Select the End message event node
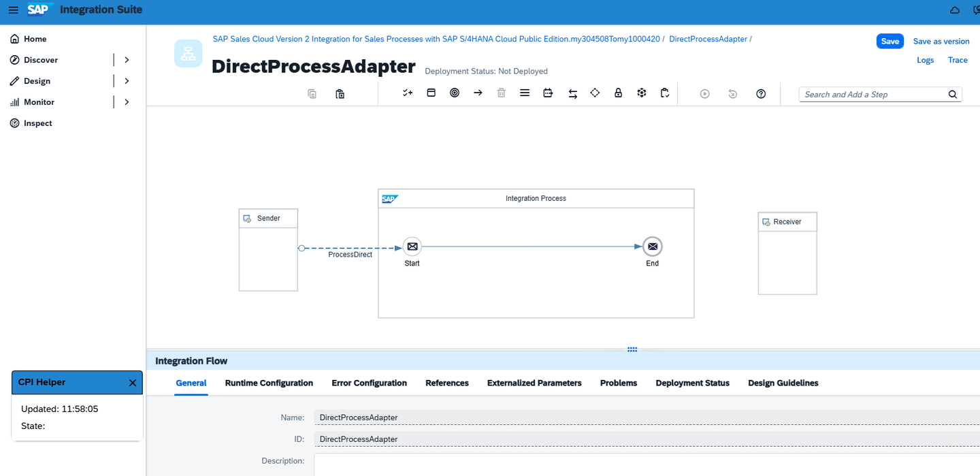This screenshot has height=476, width=980. [653, 247]
